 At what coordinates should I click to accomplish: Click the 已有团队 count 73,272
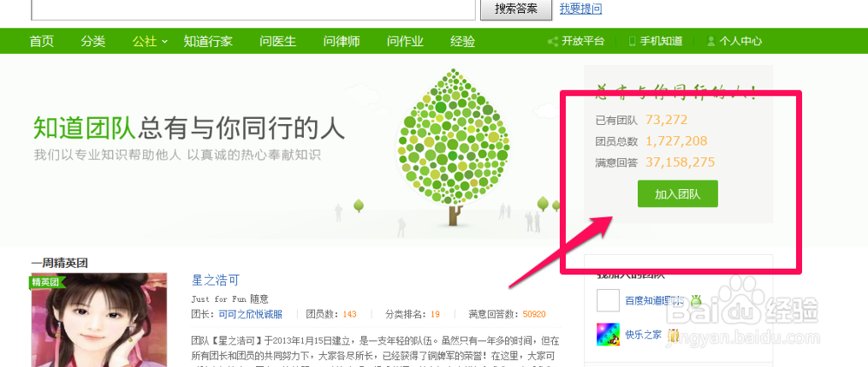(x=667, y=120)
